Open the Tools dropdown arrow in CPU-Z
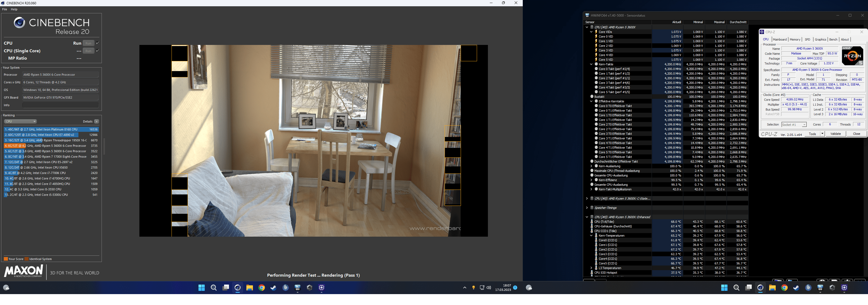 click(822, 134)
